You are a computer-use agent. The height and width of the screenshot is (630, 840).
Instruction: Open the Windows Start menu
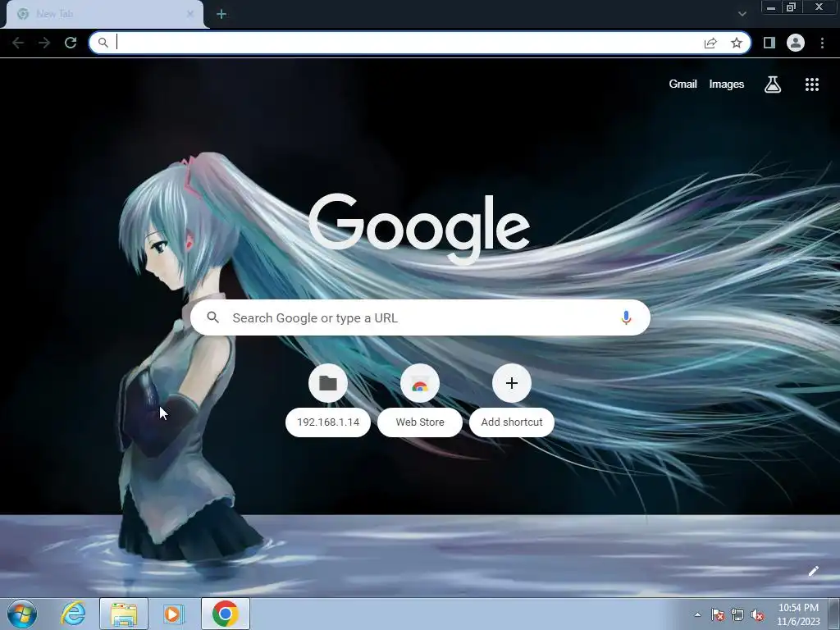(x=22, y=614)
